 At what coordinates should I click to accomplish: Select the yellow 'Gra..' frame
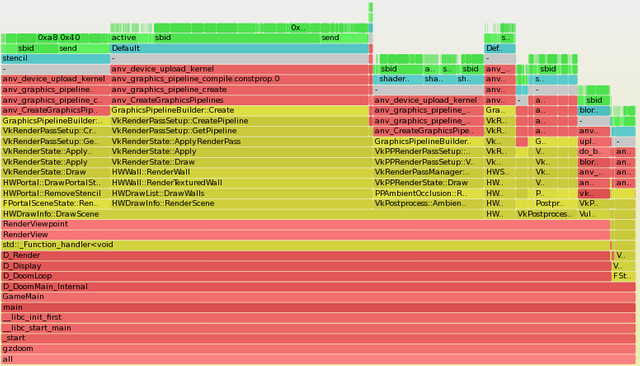pyautogui.click(x=500, y=110)
